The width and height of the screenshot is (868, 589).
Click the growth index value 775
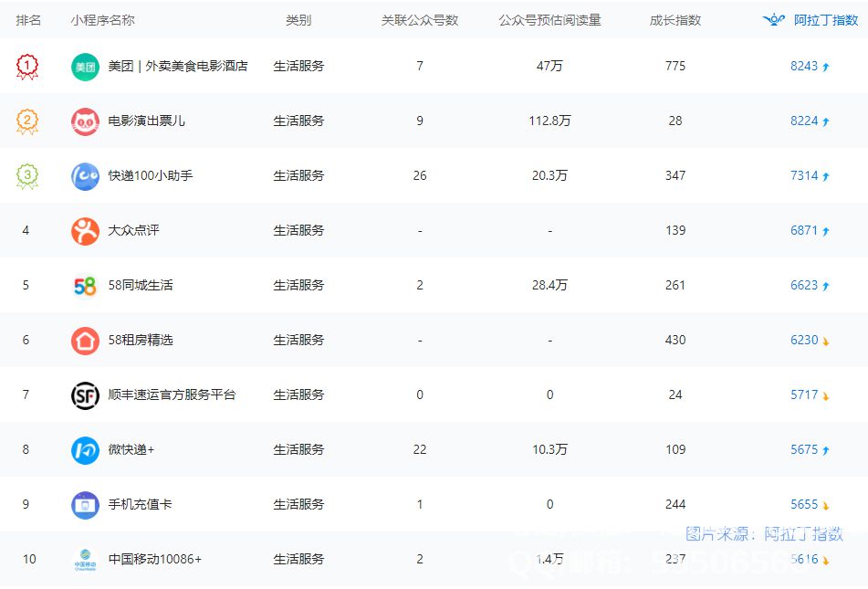[675, 66]
